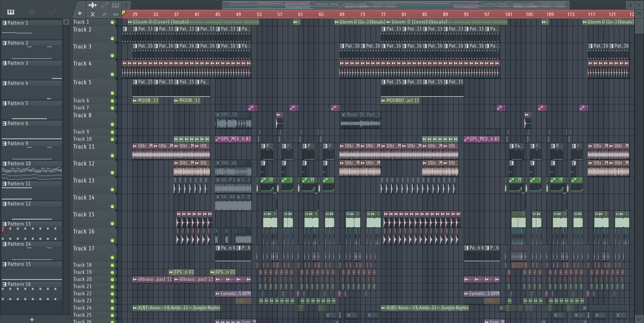Select the audio clip focus waveform icon
Image resolution: width=644 pixels, height=323 pixels.
point(92,5)
